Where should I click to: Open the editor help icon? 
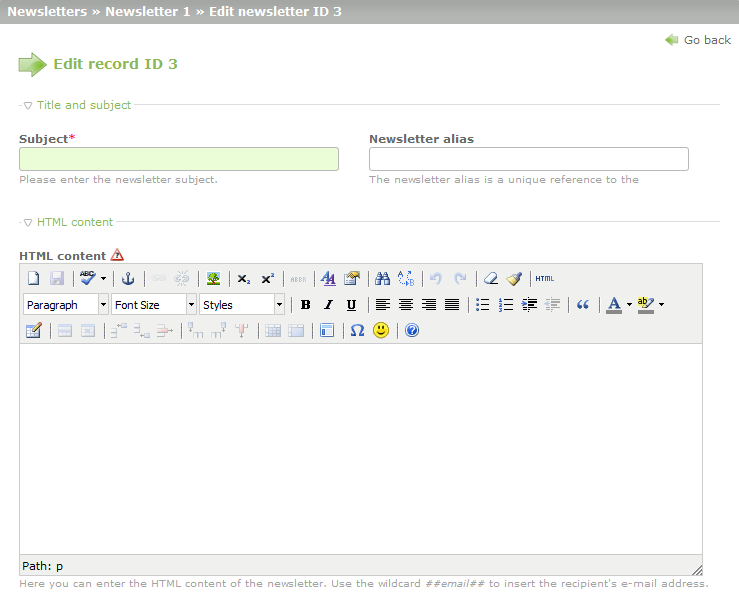tap(412, 330)
